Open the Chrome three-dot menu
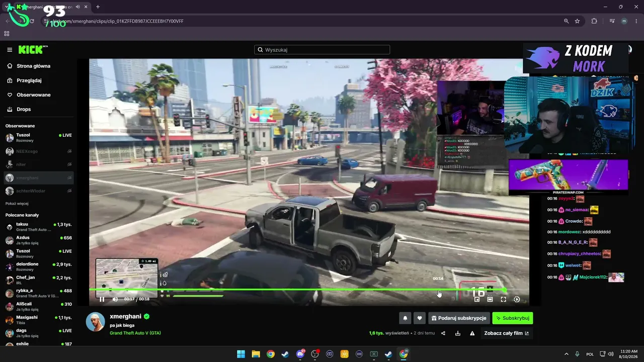This screenshot has height=362, width=644. pos(636,21)
